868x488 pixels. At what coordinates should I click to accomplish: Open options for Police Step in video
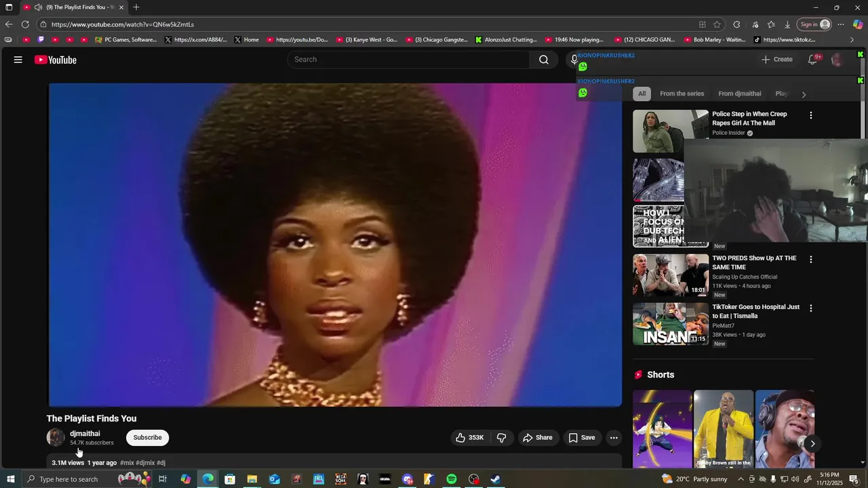[810, 116]
